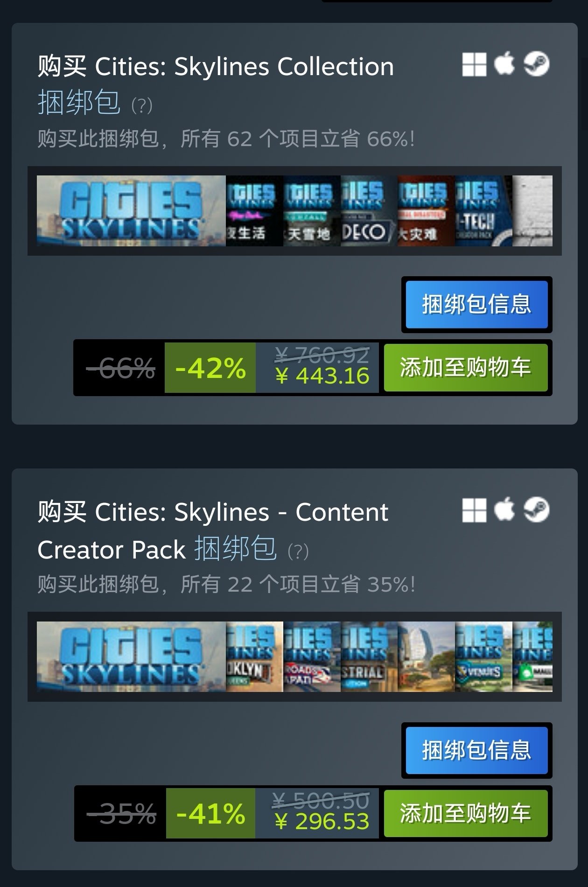Open the blue 捆绑包 link in Creator Pack title
This screenshot has width=588, height=887.
[x=236, y=548]
